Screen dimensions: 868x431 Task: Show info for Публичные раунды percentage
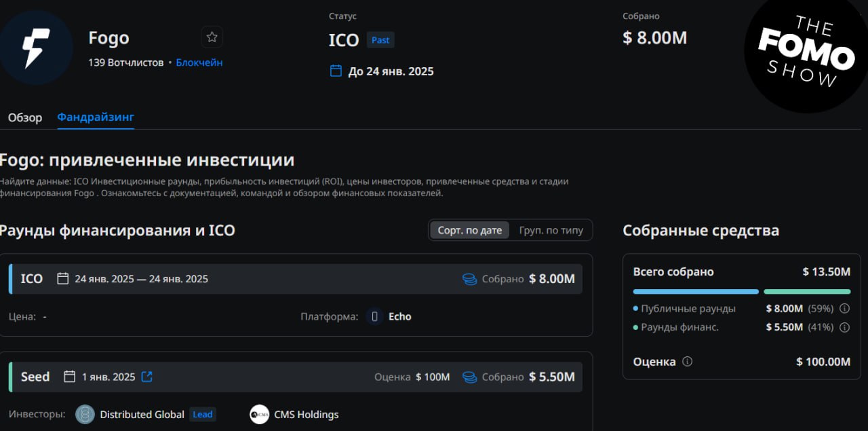844,308
